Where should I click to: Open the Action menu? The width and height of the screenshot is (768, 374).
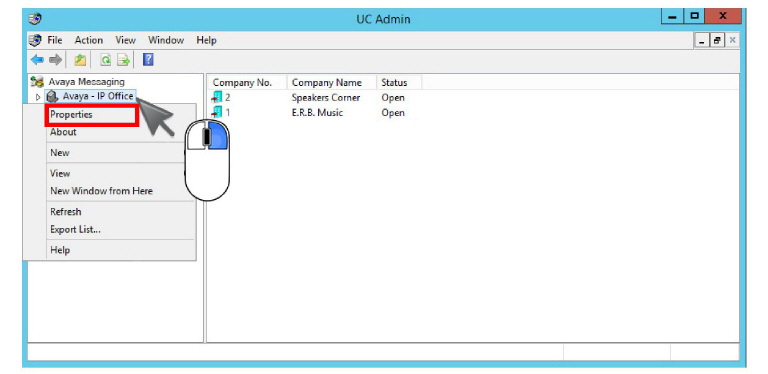coord(89,40)
